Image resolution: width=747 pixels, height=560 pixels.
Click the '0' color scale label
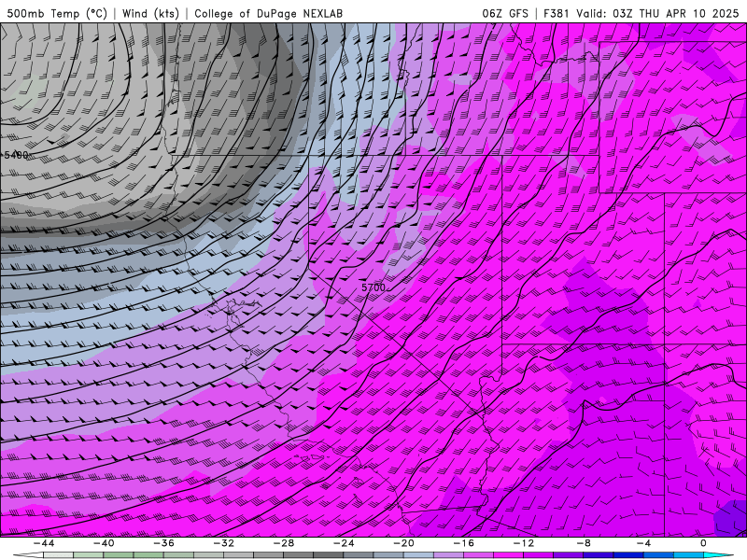pos(703,543)
